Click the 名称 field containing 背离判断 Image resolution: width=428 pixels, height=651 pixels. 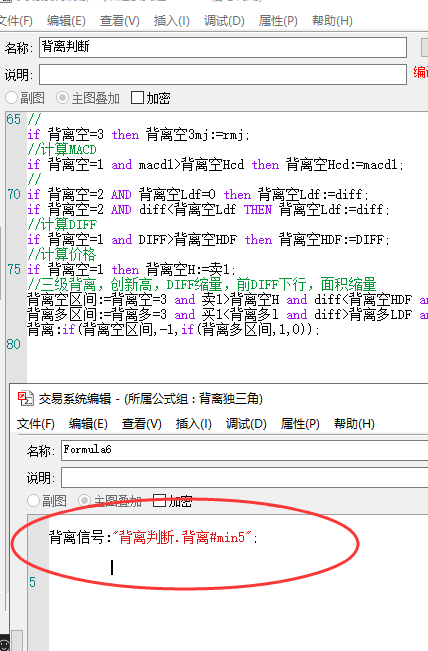pyautogui.click(x=223, y=47)
